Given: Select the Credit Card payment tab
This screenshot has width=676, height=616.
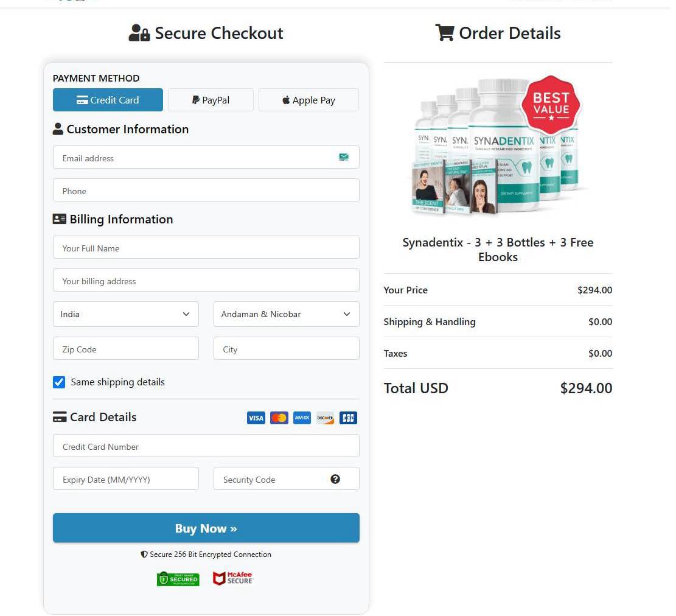Looking at the screenshot, I should pos(108,100).
